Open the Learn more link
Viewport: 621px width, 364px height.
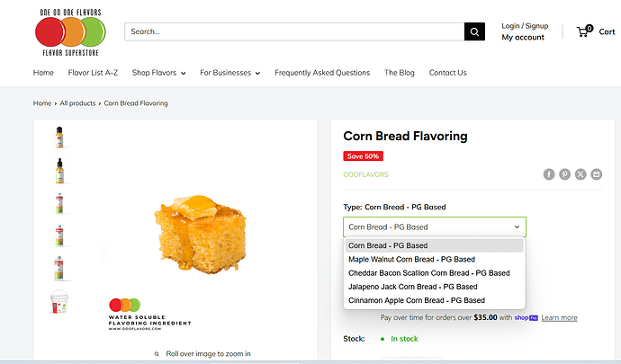click(559, 317)
